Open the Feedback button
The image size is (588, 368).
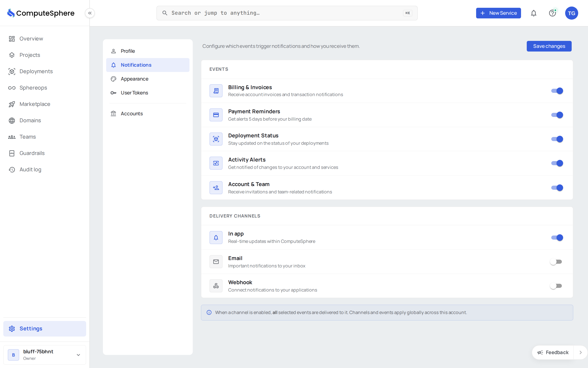coord(553,352)
